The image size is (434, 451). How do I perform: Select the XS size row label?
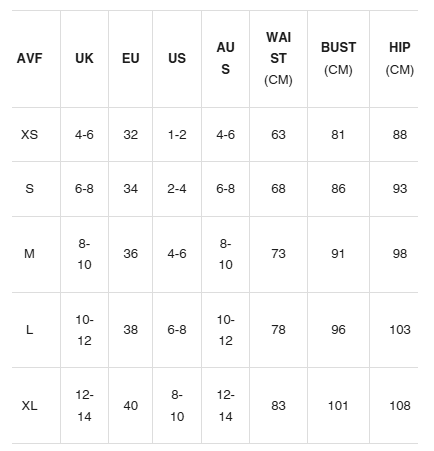[29, 135]
